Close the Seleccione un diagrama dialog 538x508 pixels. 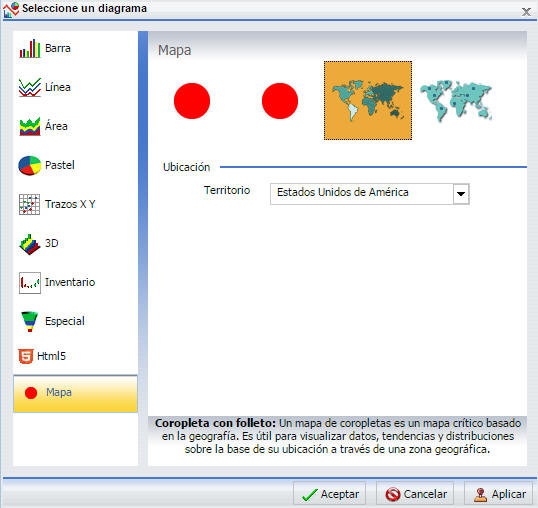526,12
